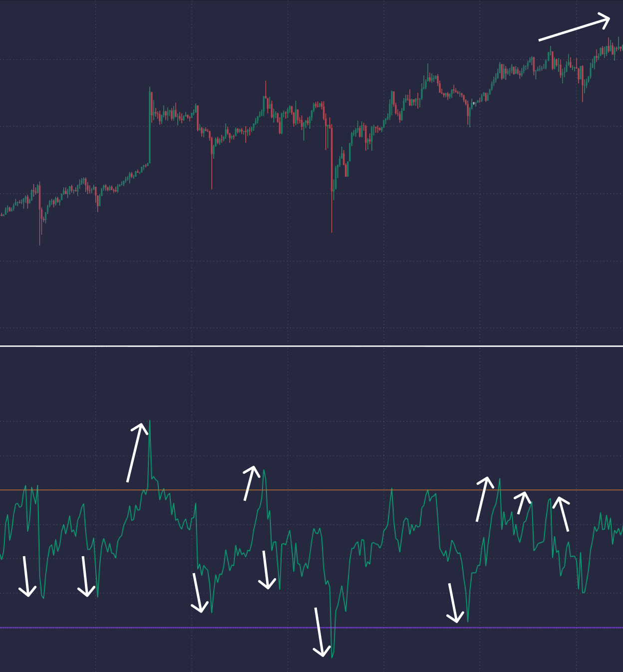
Task: Select the second down arrow from the left
Action: (85, 577)
